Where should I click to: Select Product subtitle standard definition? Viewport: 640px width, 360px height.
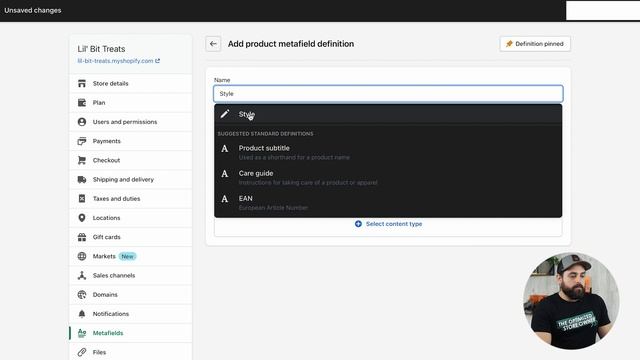[388, 152]
